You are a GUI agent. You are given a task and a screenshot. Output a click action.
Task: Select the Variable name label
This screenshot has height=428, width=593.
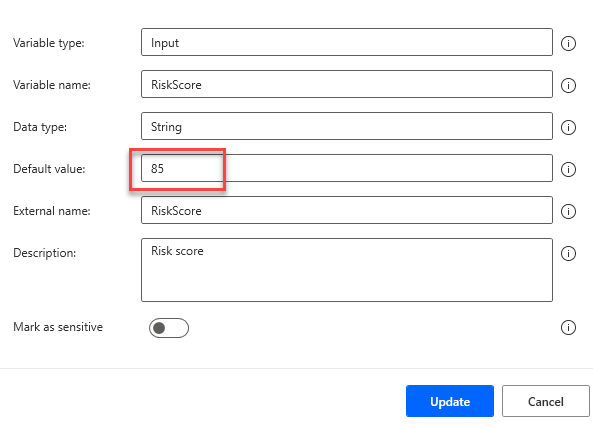(52, 85)
